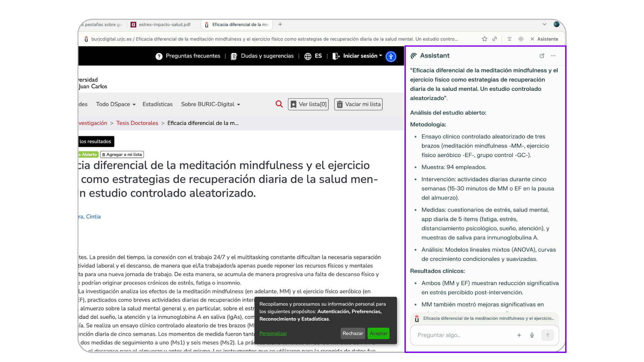Switch to estres-impacto-salud.pdf tab

pyautogui.click(x=164, y=24)
